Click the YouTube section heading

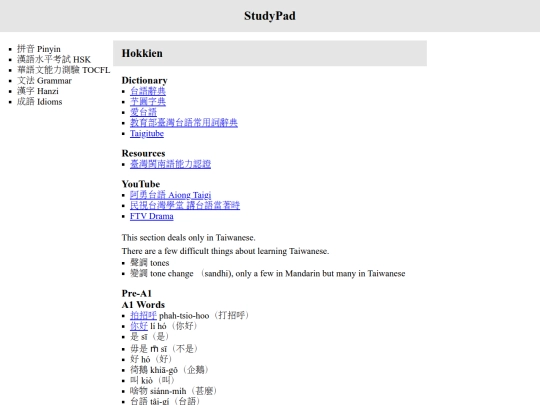(x=141, y=184)
